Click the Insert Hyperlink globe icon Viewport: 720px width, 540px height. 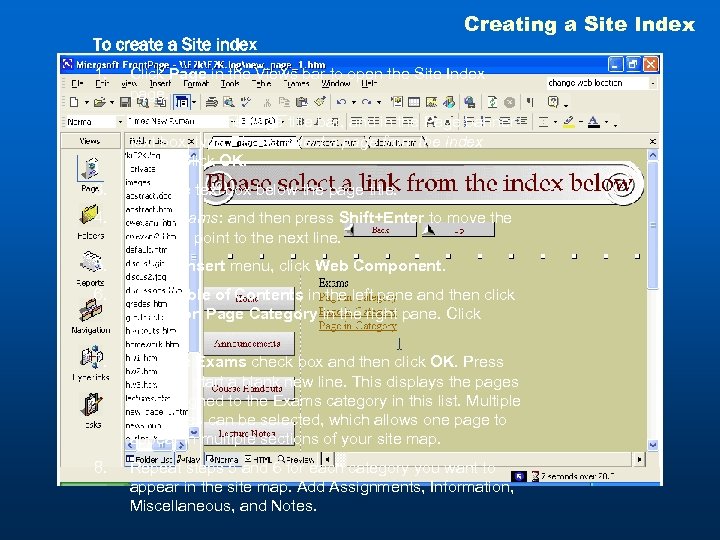tap(469, 102)
